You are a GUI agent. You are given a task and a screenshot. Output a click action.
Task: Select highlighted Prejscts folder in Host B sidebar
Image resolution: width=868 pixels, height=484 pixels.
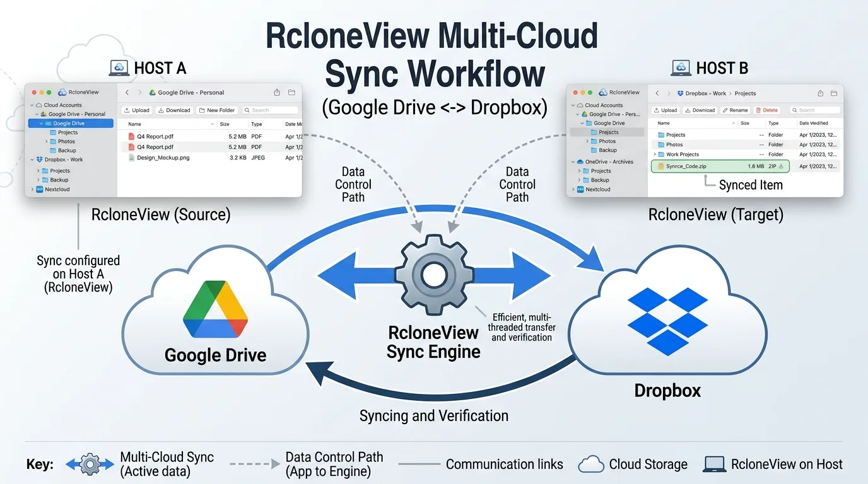click(607, 132)
